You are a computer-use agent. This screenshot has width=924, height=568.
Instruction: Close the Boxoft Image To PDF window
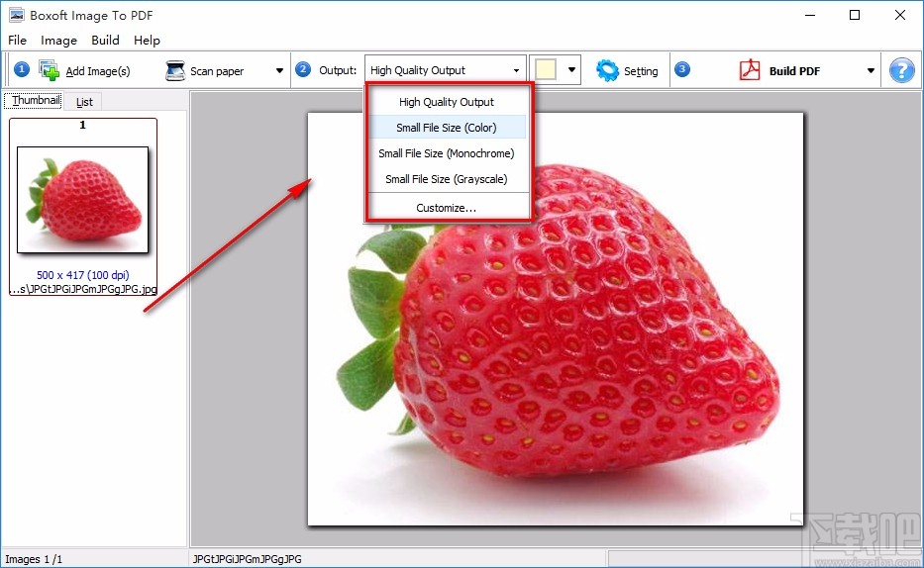[900, 15]
